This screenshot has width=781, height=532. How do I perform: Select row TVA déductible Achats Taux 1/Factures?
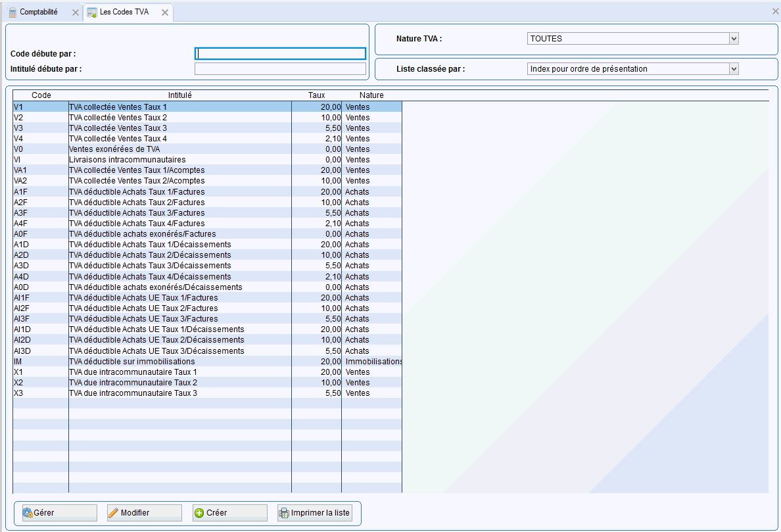tap(207, 192)
